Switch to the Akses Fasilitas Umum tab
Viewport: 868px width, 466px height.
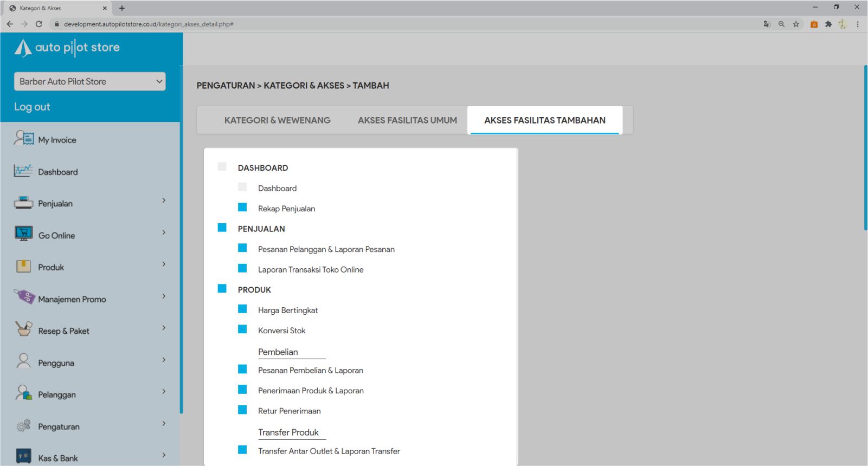[407, 120]
